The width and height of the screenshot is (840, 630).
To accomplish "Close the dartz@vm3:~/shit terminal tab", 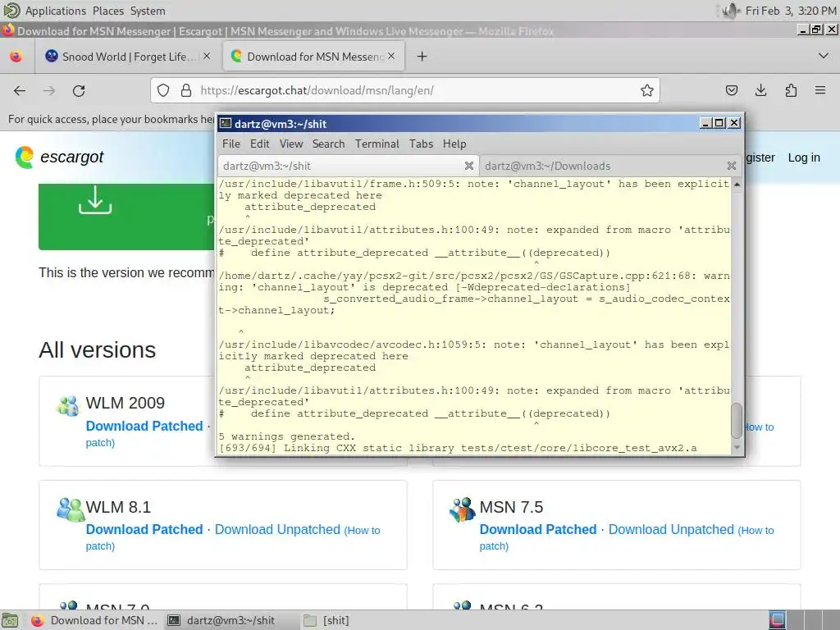I will (468, 166).
